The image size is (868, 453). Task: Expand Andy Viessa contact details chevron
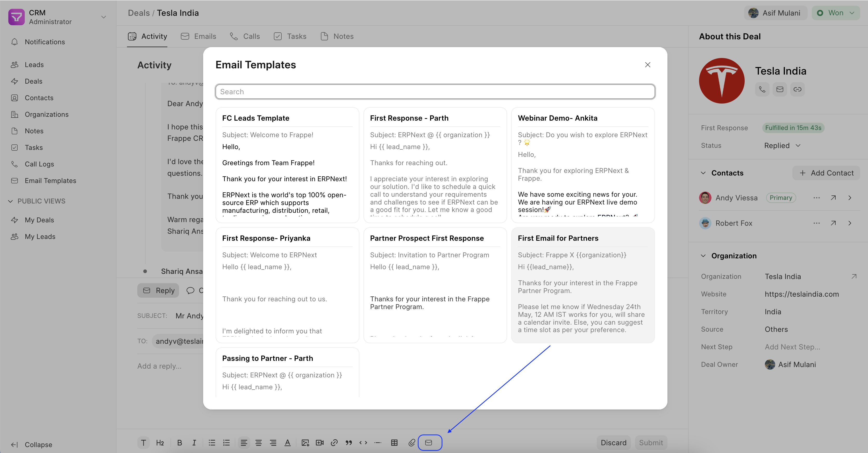click(850, 198)
